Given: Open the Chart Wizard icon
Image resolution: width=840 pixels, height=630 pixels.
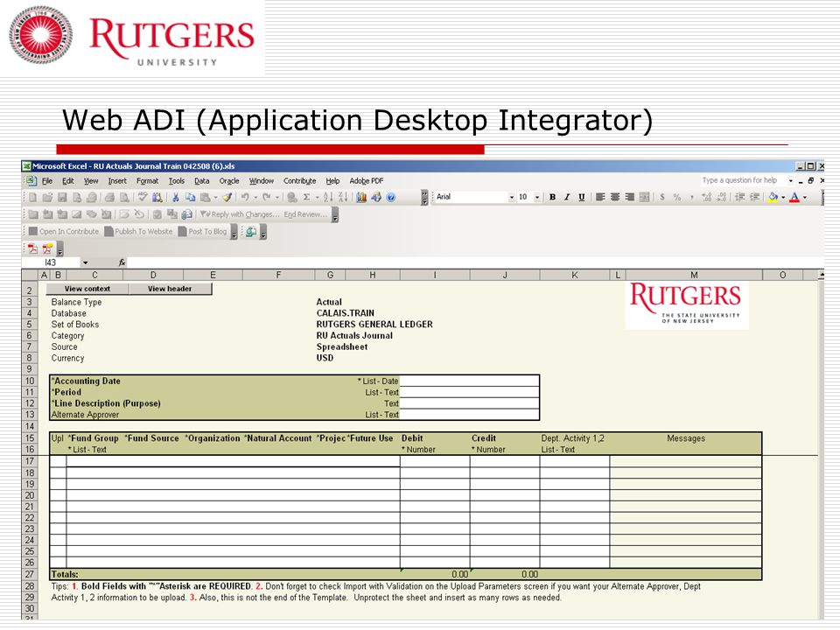Looking at the screenshot, I should pyautogui.click(x=361, y=197).
